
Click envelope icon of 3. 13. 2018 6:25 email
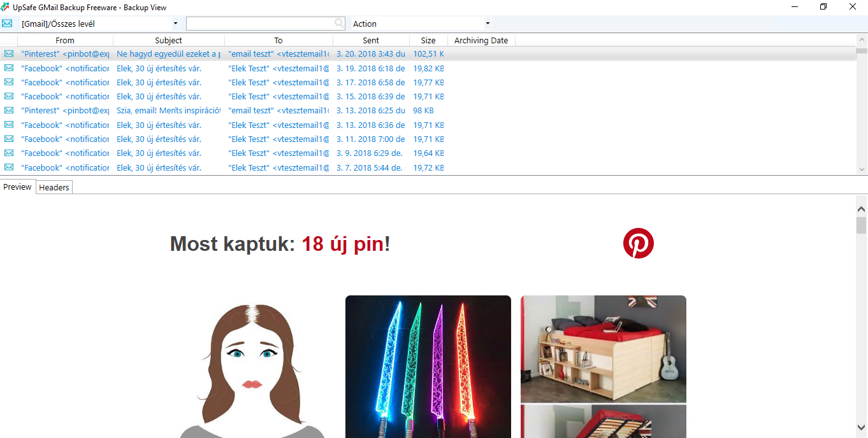pos(9,111)
